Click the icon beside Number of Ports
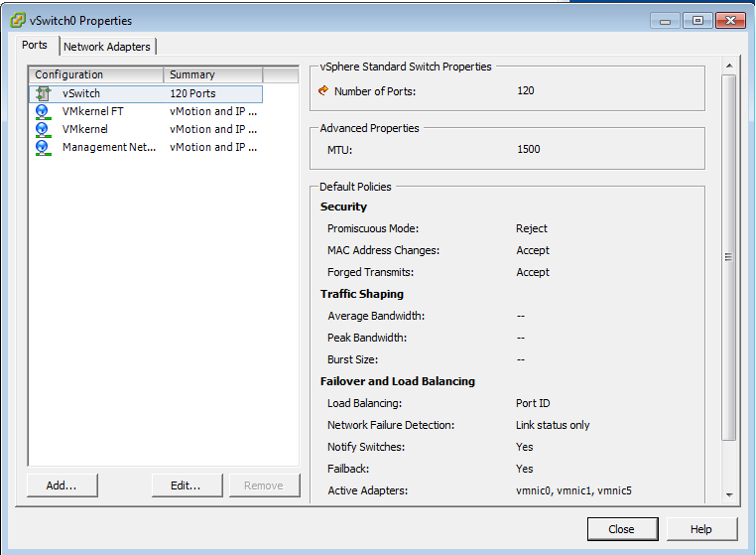This screenshot has height=555, width=756. click(x=323, y=90)
